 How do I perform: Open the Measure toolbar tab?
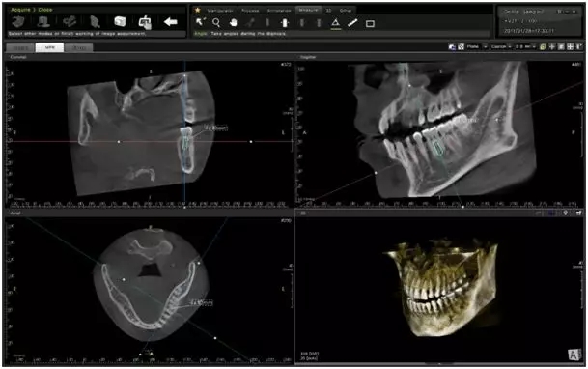tap(308, 10)
